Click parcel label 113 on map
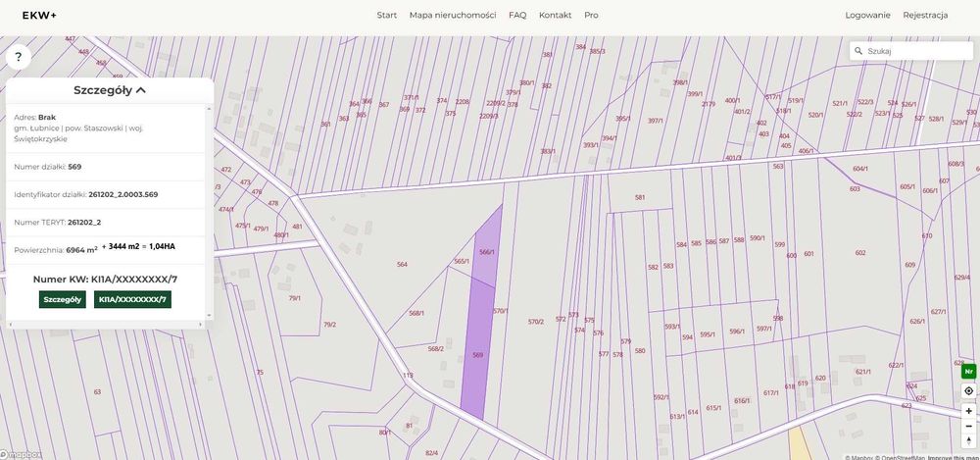The width and height of the screenshot is (980, 460). 408,376
